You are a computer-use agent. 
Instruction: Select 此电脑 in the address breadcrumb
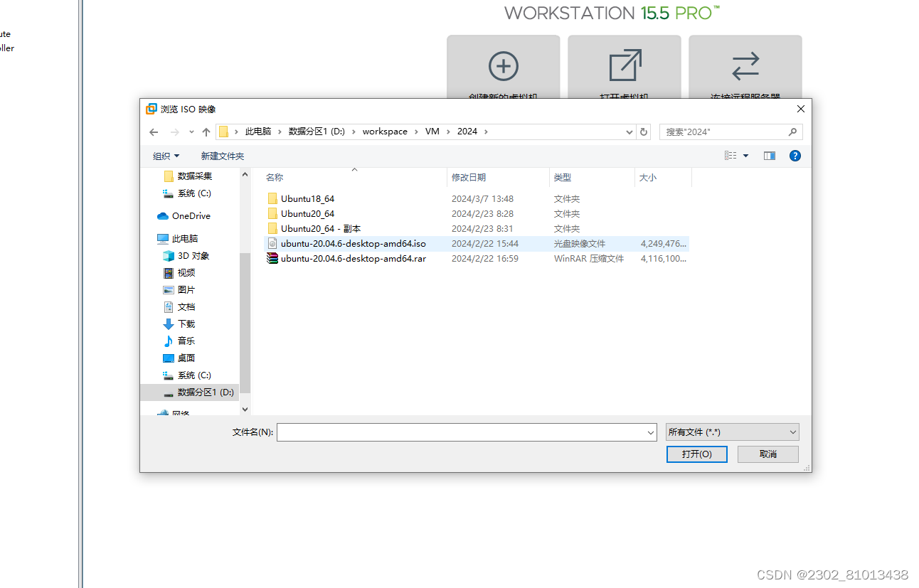(x=258, y=132)
